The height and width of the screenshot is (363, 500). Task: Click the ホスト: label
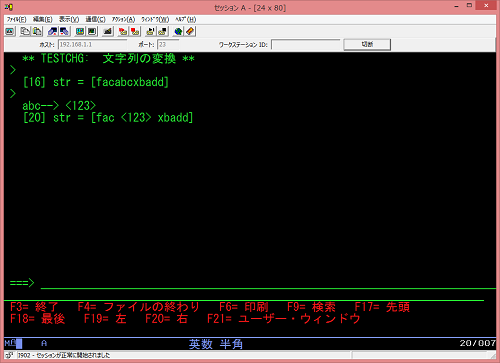47,44
